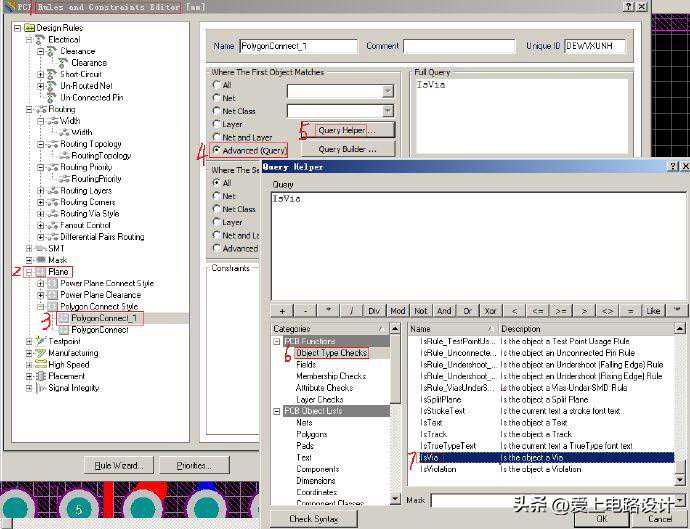The image size is (690, 529).
Task: Click inside the rule Name field
Action: 298,46
